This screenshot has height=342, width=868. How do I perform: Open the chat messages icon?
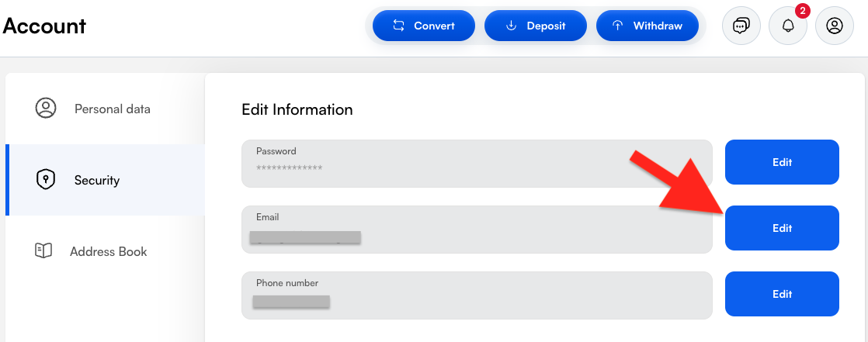[741, 26]
